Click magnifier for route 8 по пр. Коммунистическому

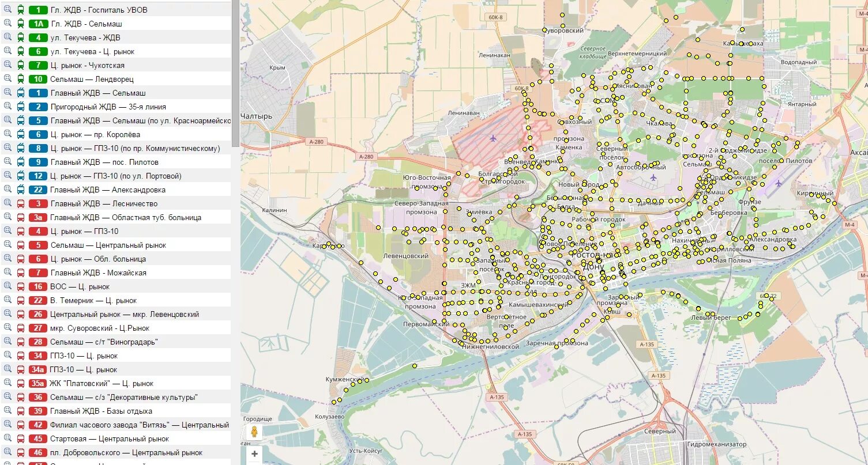8,148
